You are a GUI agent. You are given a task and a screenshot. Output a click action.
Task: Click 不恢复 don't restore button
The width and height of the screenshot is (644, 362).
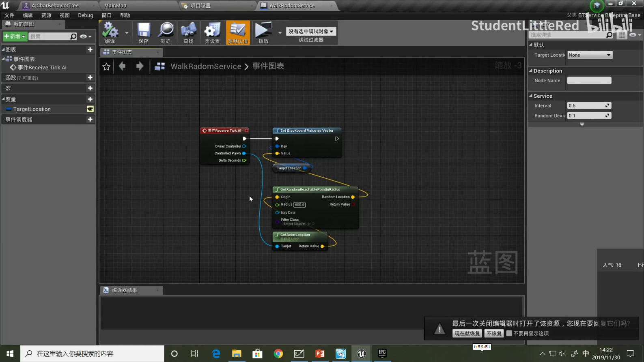coord(494,334)
